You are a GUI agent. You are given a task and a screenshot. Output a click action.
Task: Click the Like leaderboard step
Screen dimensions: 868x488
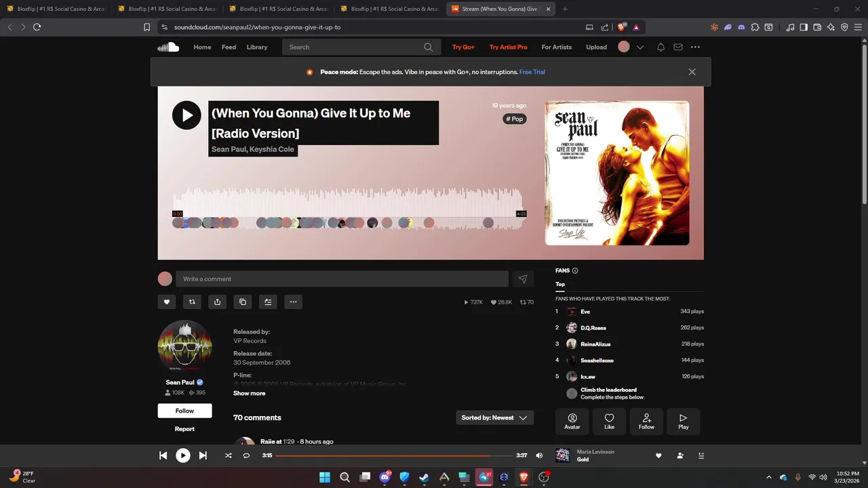tap(609, 421)
